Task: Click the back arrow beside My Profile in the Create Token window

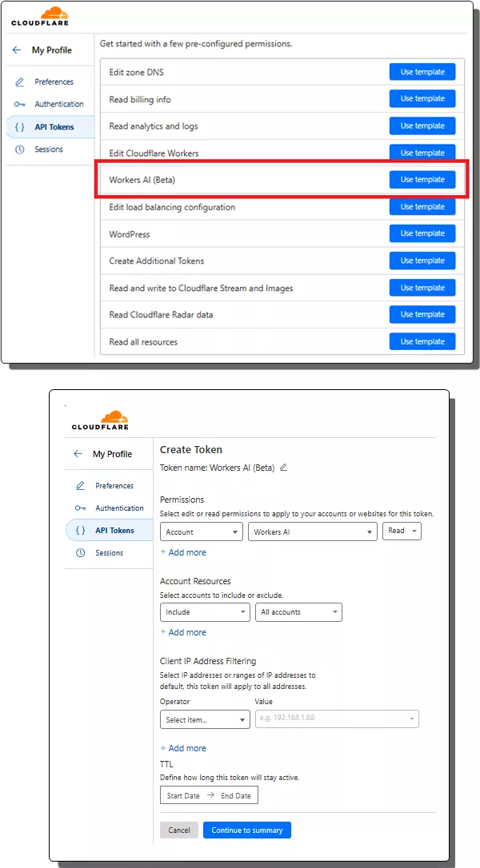Action: click(x=78, y=454)
